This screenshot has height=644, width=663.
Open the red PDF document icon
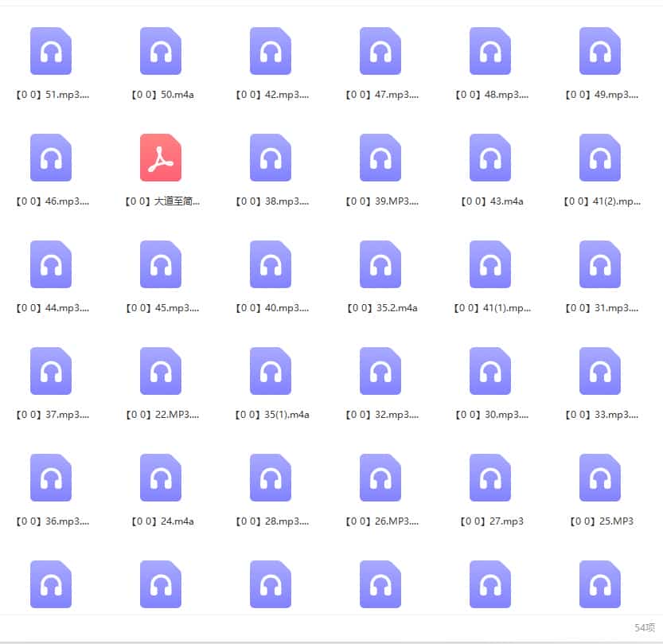click(x=161, y=158)
